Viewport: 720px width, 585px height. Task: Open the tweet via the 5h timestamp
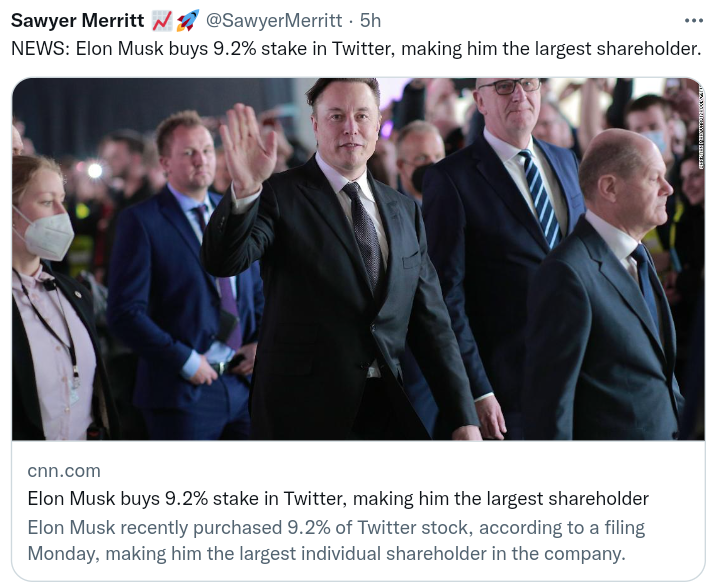point(371,20)
